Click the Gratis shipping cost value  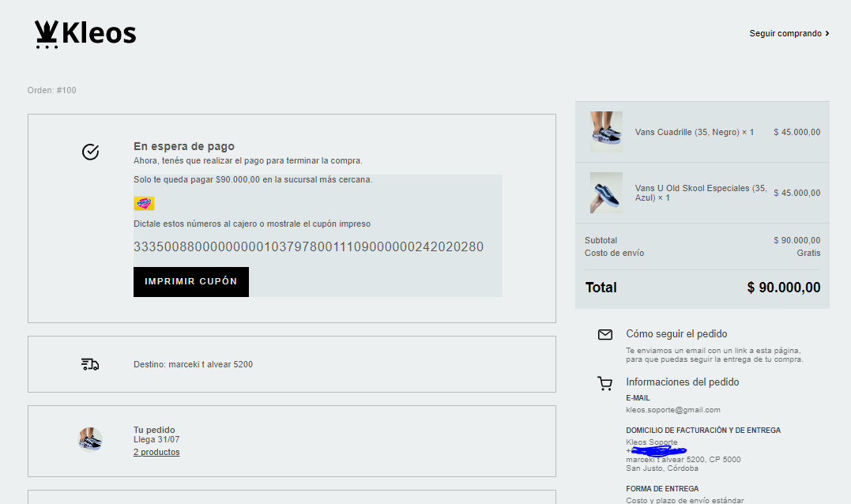point(808,253)
